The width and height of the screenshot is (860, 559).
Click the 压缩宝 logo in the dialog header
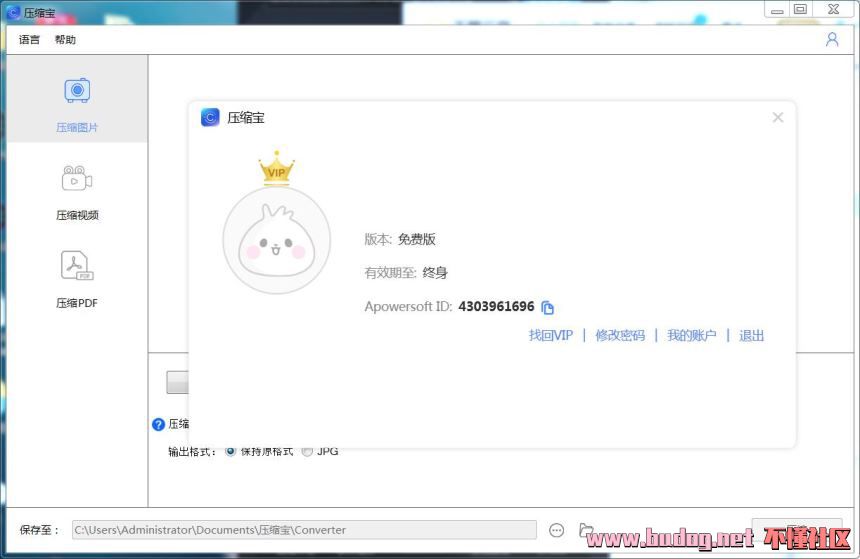pyautogui.click(x=210, y=117)
